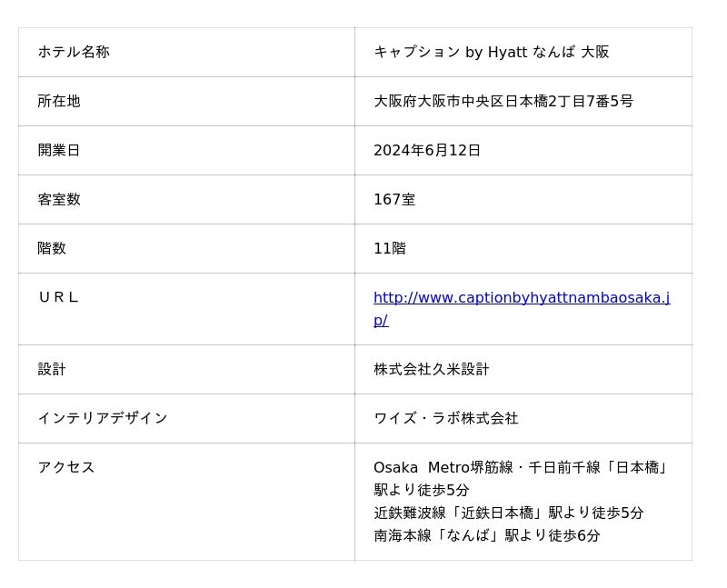Viewport: 727px width, 588px height.
Task: Click the 南海本線「なんば」access line
Action: 486,535
